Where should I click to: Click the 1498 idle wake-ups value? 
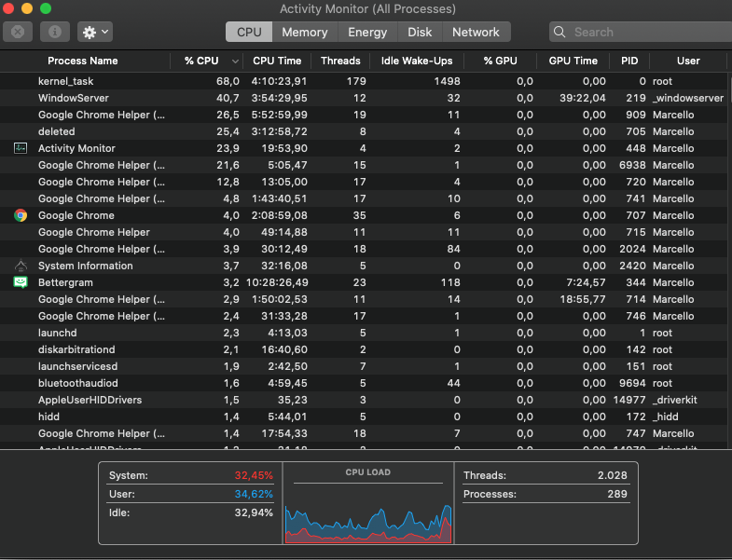tap(447, 81)
